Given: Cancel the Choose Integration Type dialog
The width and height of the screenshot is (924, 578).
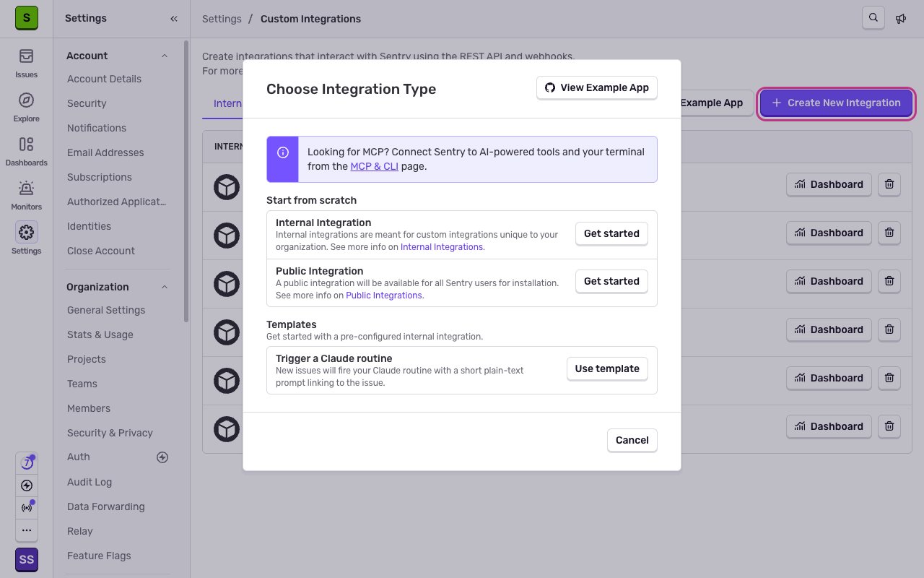Looking at the screenshot, I should tap(632, 440).
